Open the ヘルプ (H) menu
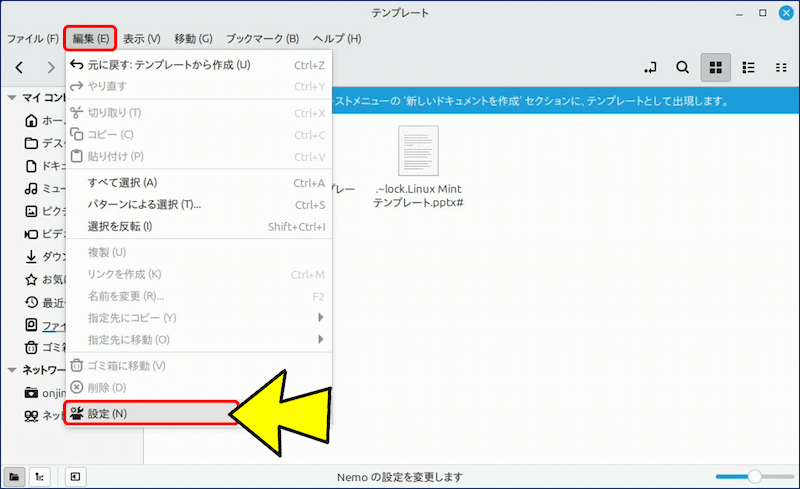Image resolution: width=800 pixels, height=489 pixels. click(337, 39)
